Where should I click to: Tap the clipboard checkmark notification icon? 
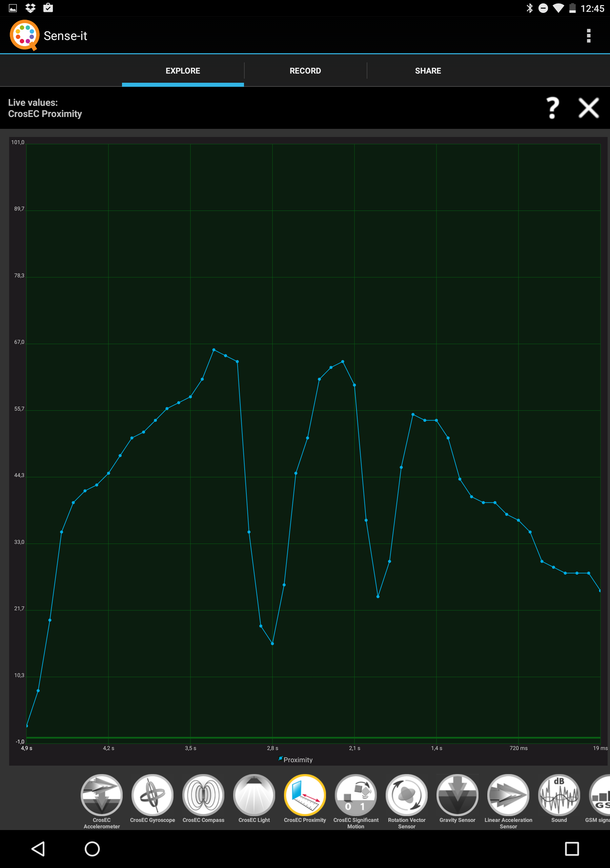(x=48, y=7)
